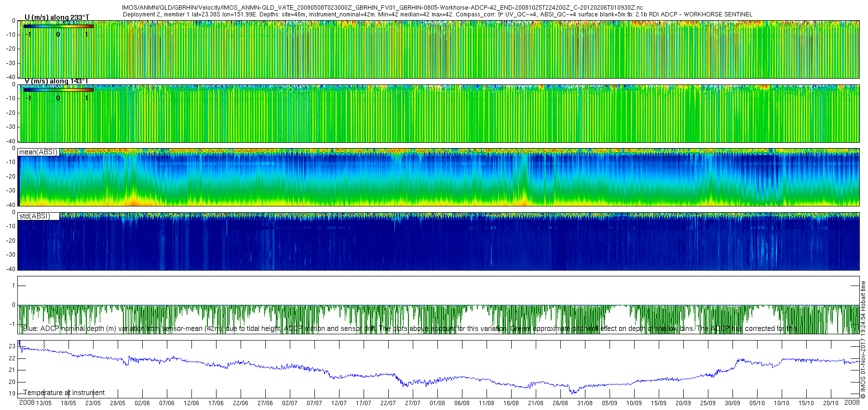Click the 'Temperature at instrument' label
Image resolution: width=868 pixels, height=410 pixels.
click(64, 393)
